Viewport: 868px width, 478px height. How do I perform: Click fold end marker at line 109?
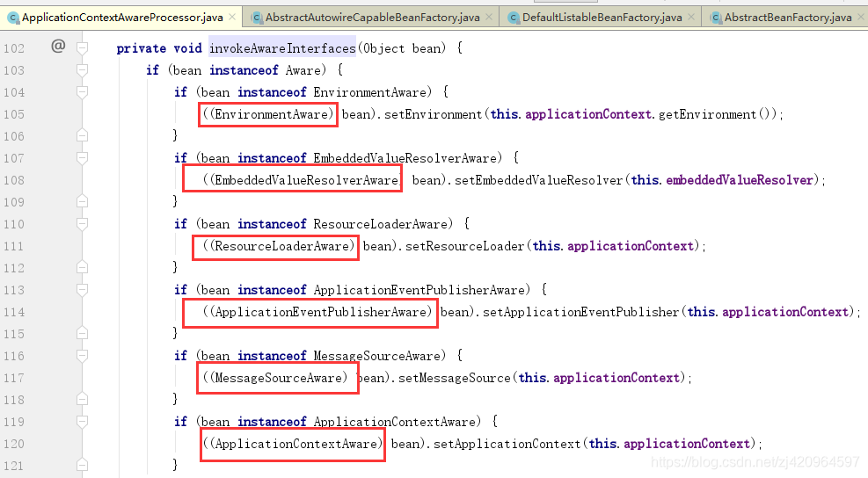click(x=82, y=202)
